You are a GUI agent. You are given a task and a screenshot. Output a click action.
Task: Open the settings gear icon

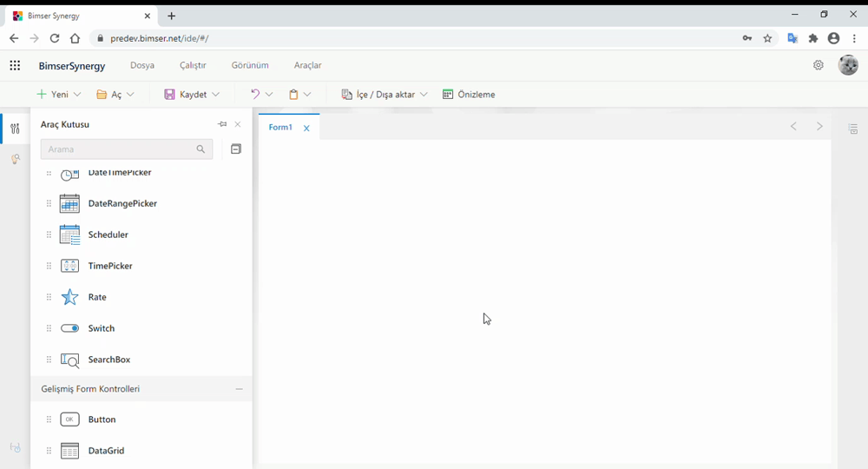coord(818,65)
